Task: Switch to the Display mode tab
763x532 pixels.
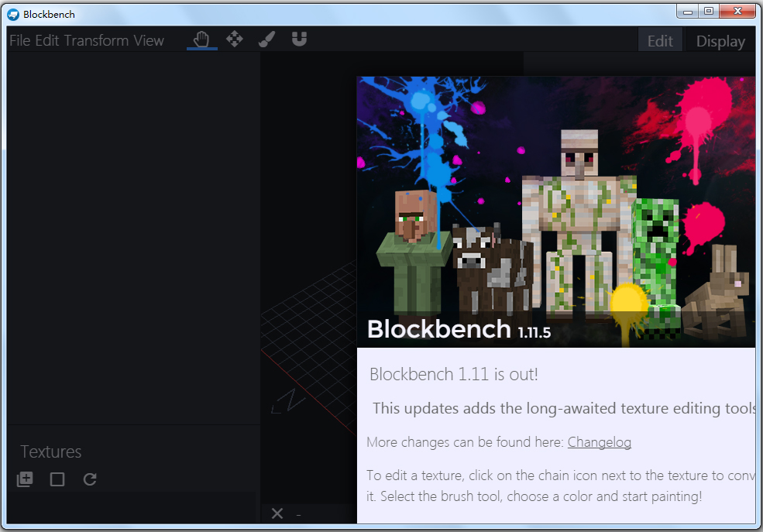Action: (720, 41)
